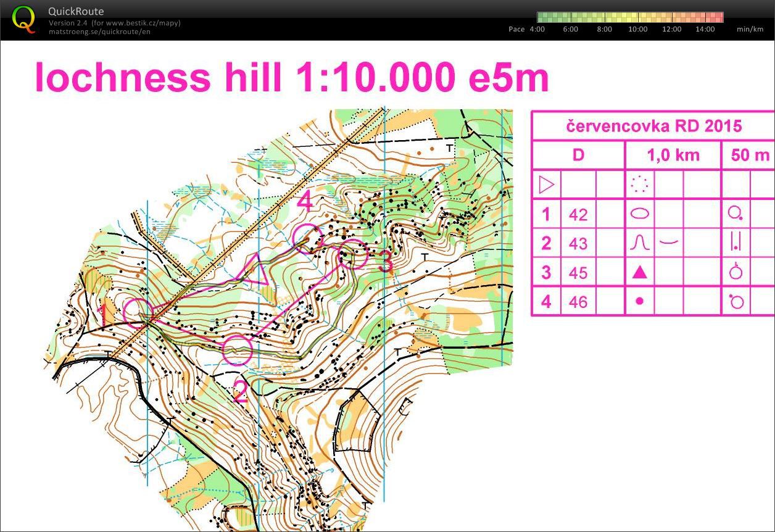Select the position symbol in the control 43 row
Viewport: 775px width, 532px height.
pyautogui.click(x=736, y=243)
